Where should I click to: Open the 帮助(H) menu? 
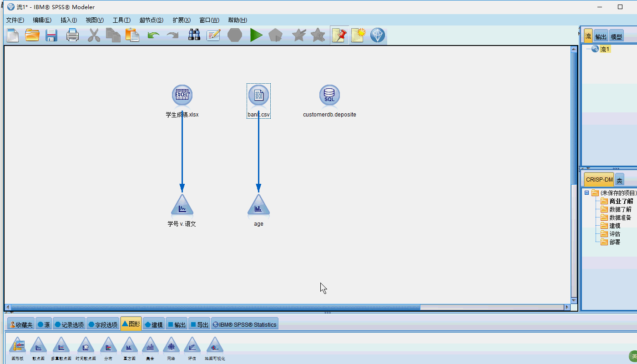click(x=238, y=20)
